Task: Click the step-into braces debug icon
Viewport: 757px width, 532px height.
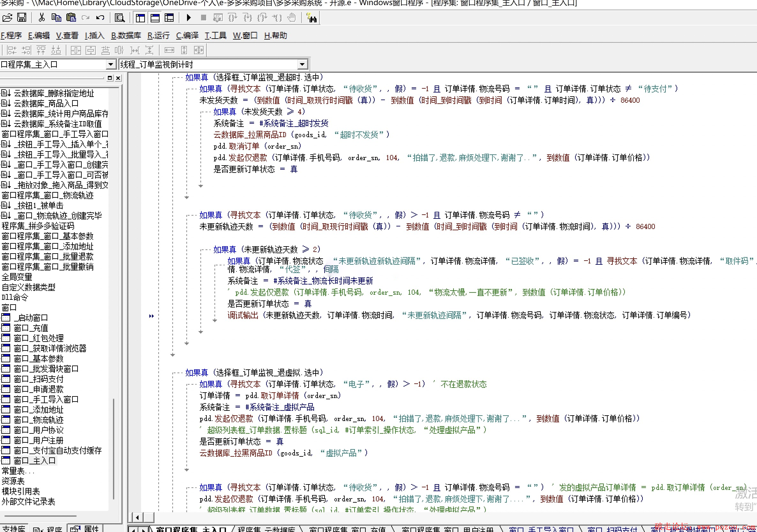Action: click(247, 18)
